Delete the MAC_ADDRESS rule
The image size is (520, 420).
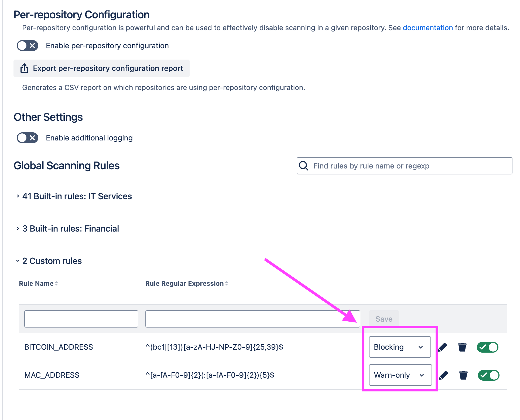click(x=463, y=375)
